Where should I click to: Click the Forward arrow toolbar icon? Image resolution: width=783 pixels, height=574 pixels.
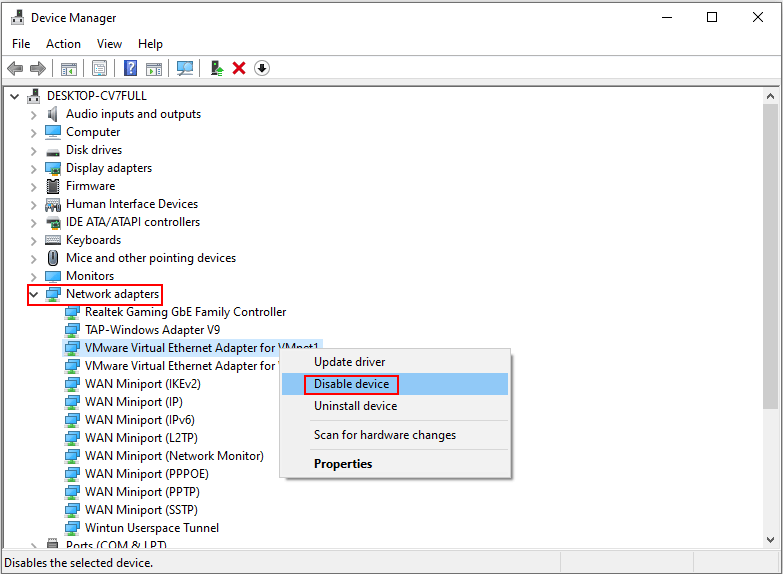coord(38,68)
